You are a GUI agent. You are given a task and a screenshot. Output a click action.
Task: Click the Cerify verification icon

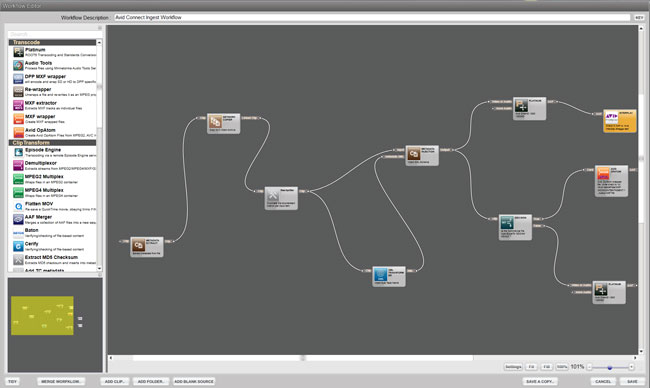click(x=18, y=246)
